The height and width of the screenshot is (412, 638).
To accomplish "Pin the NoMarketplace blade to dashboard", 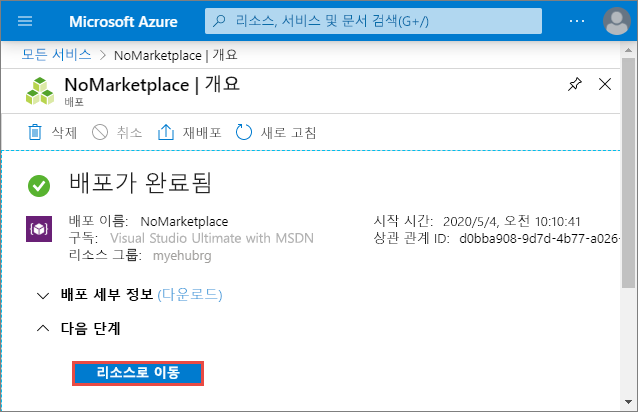I will click(x=575, y=85).
